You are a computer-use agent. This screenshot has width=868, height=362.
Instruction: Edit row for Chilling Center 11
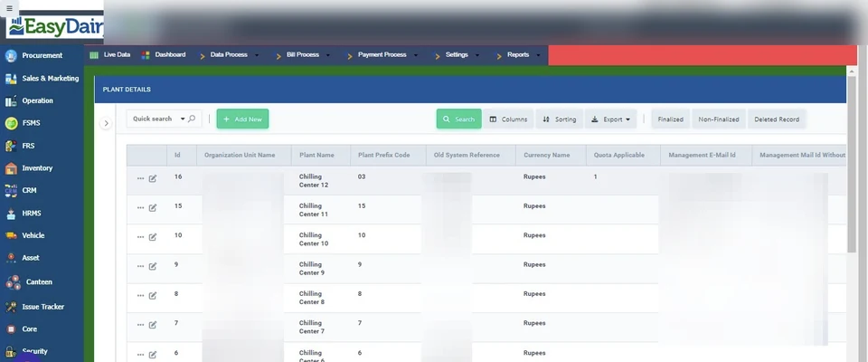click(153, 208)
